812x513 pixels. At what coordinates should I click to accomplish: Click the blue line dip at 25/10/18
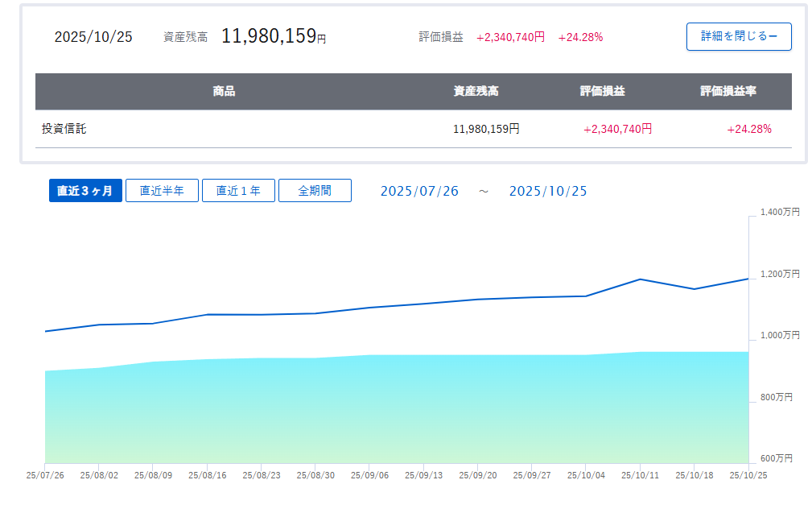[x=694, y=289]
